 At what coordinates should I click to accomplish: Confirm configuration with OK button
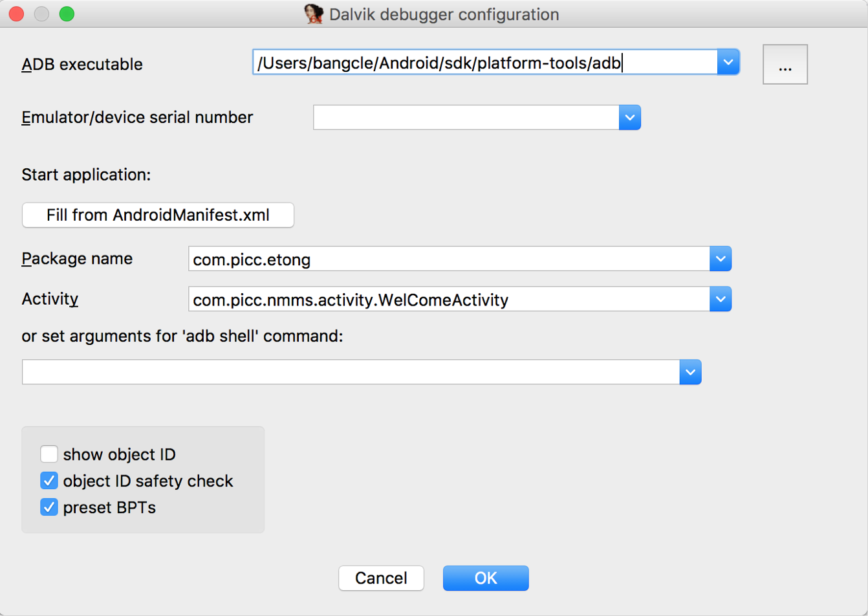pyautogui.click(x=486, y=578)
